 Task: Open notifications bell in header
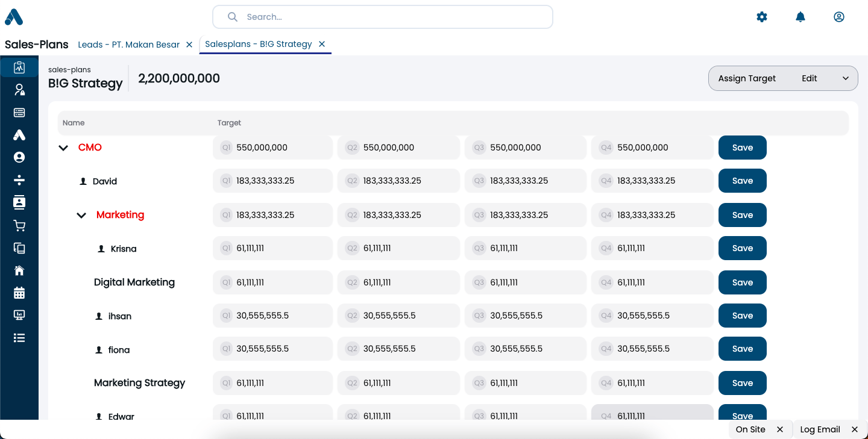click(x=800, y=17)
